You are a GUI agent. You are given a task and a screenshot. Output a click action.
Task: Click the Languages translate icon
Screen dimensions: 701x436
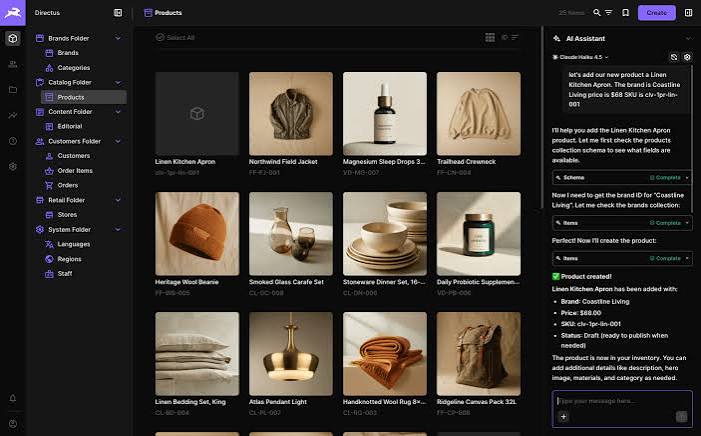(49, 244)
